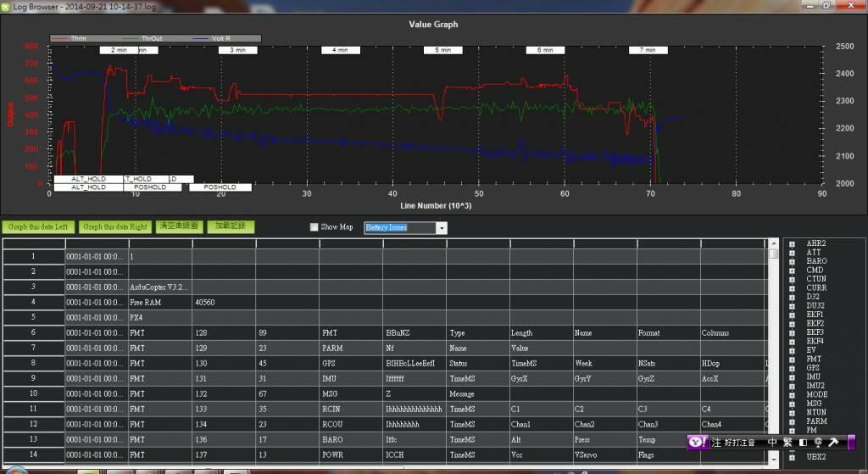Image resolution: width=868 pixels, height=474 pixels.
Task: Open the Battery Issues preset dropdown
Action: pos(441,227)
